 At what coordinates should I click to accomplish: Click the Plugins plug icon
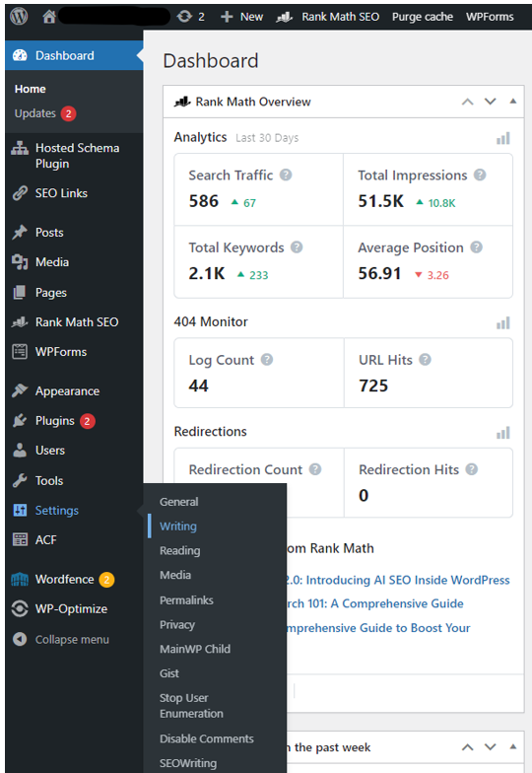click(x=20, y=420)
